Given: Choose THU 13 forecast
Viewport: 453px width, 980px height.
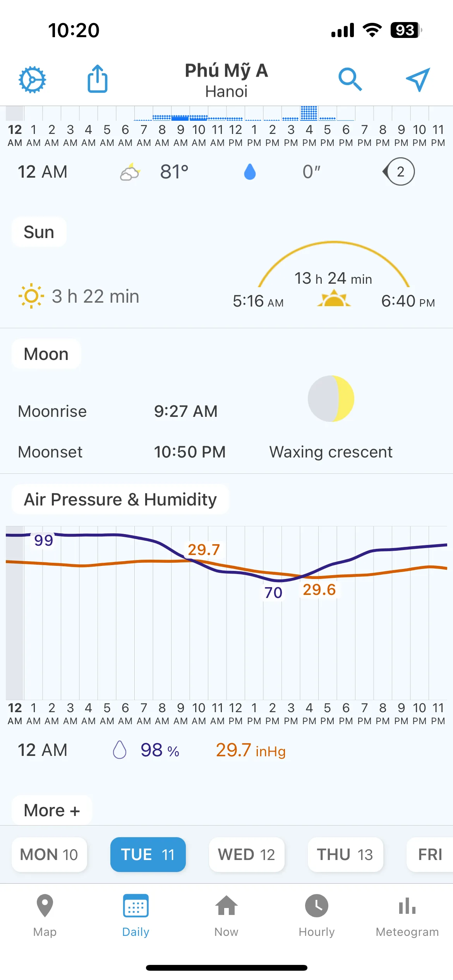Looking at the screenshot, I should (x=345, y=854).
